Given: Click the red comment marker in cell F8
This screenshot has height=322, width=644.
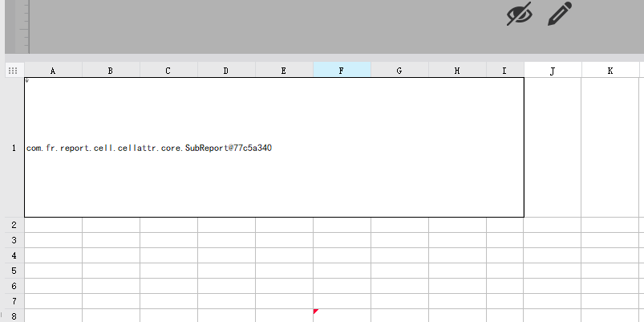Looking at the screenshot, I should coord(315,312).
